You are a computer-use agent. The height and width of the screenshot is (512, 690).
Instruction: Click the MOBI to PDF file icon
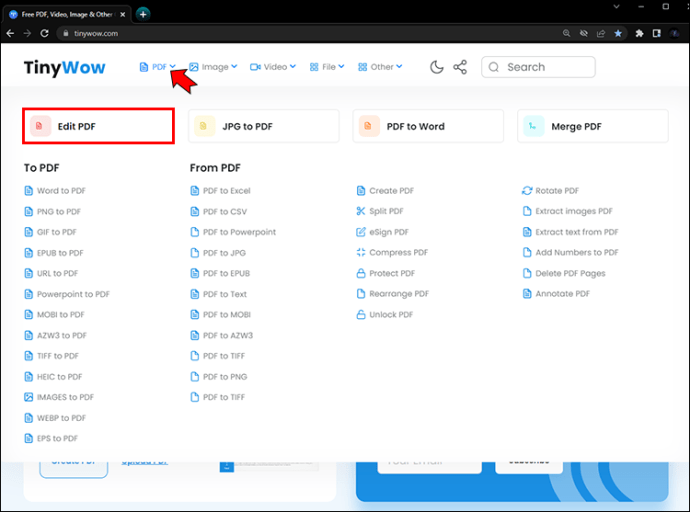[29, 315]
